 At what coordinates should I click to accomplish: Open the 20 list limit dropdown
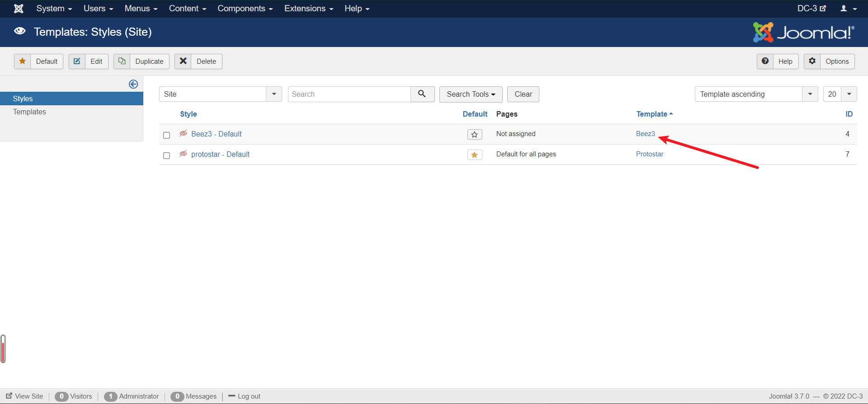point(840,94)
